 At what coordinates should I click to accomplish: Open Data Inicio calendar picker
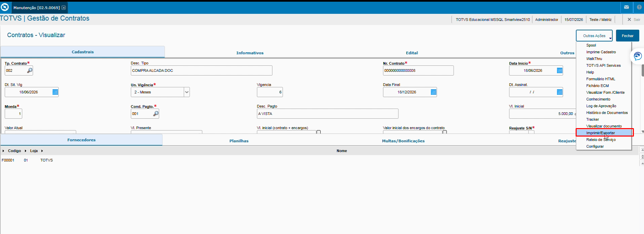pyautogui.click(x=559, y=70)
